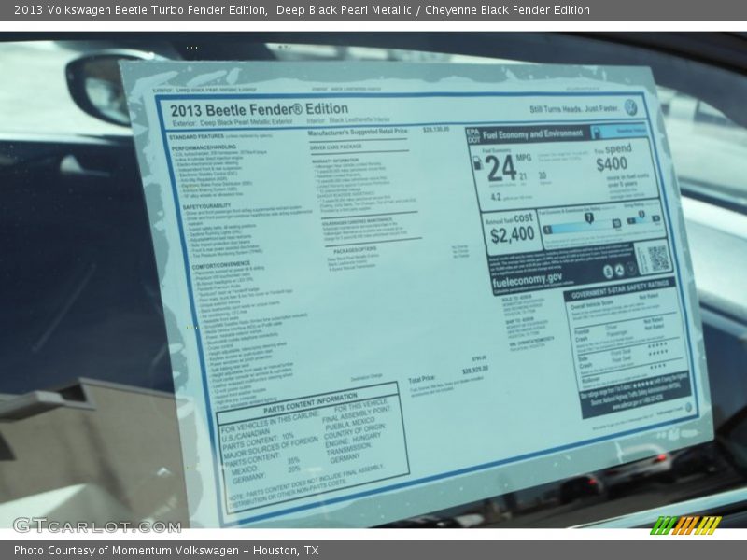747x560 pixels.
Task: Click the large '24' MPG figure
Action: 500,169
